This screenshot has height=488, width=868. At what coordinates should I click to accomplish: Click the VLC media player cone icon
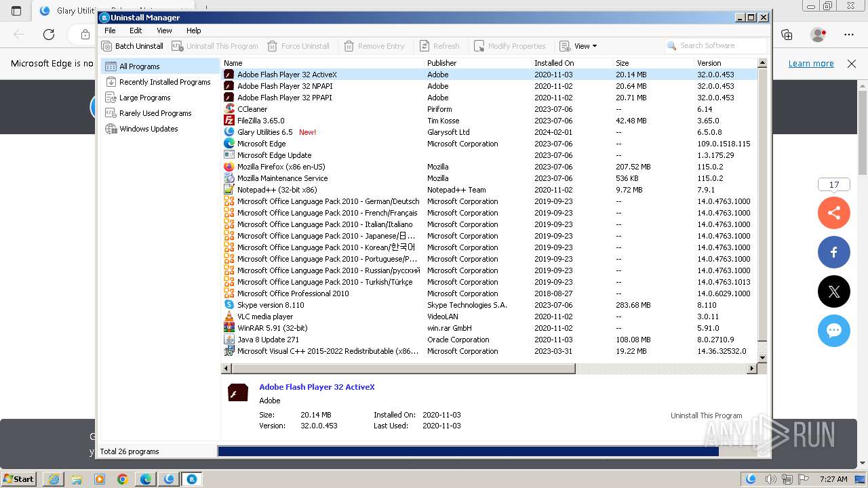(229, 317)
